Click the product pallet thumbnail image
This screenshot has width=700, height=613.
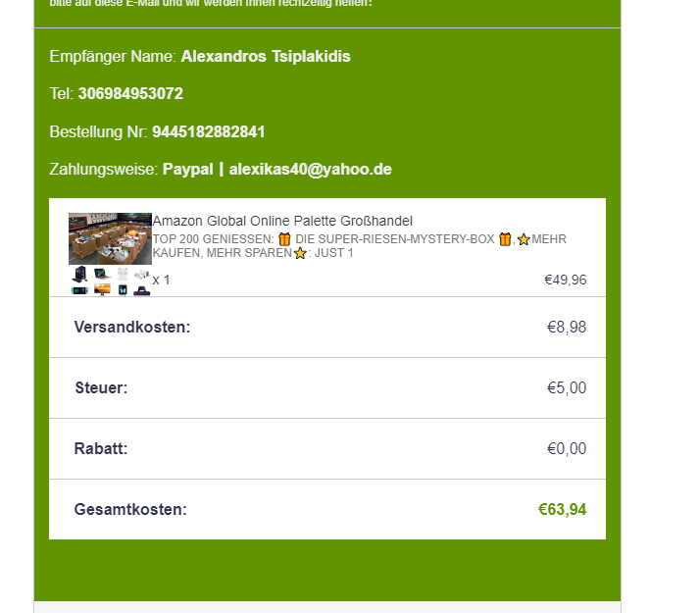click(110, 238)
